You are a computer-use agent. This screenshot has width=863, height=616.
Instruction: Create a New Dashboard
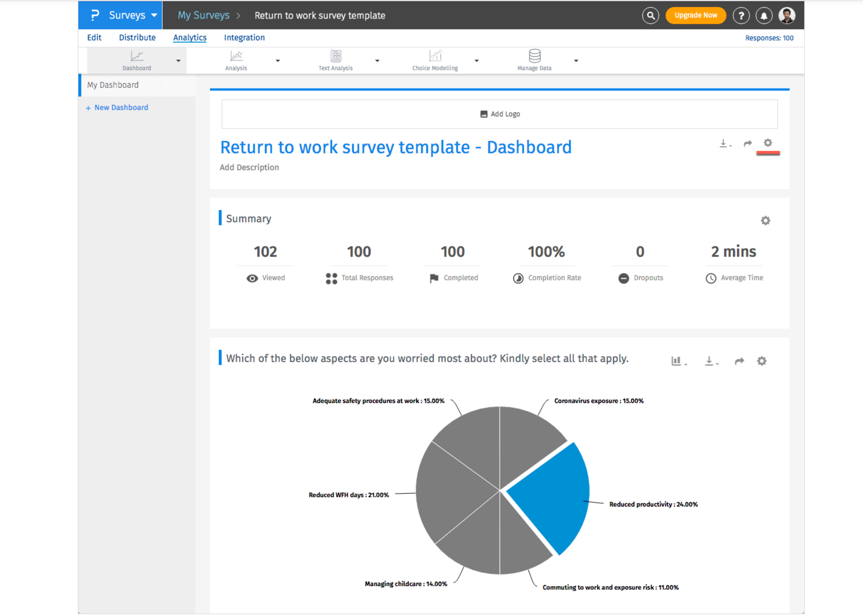117,107
